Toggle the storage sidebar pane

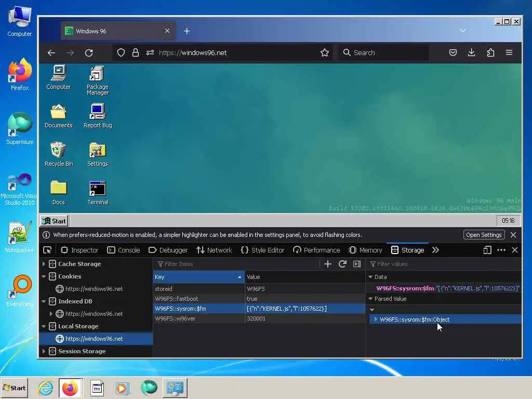[x=357, y=264]
